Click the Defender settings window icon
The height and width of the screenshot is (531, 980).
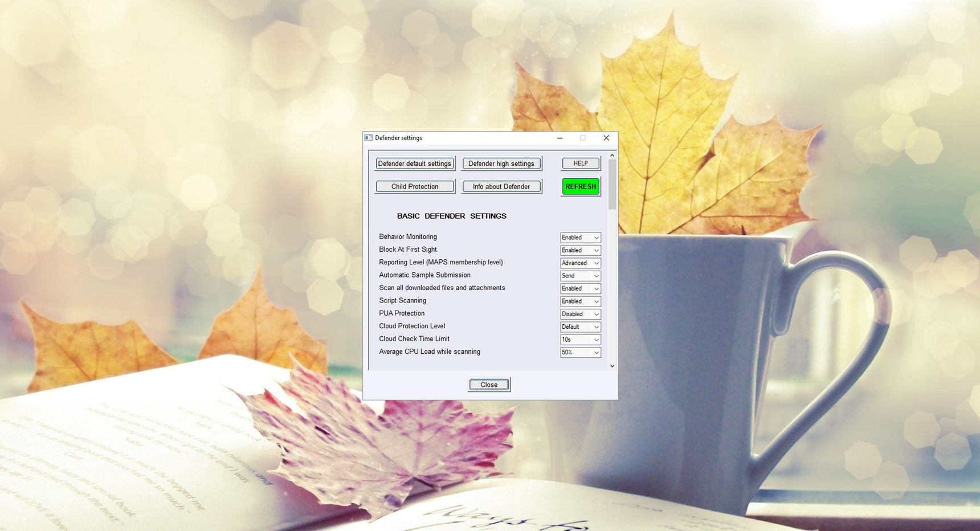[369, 138]
